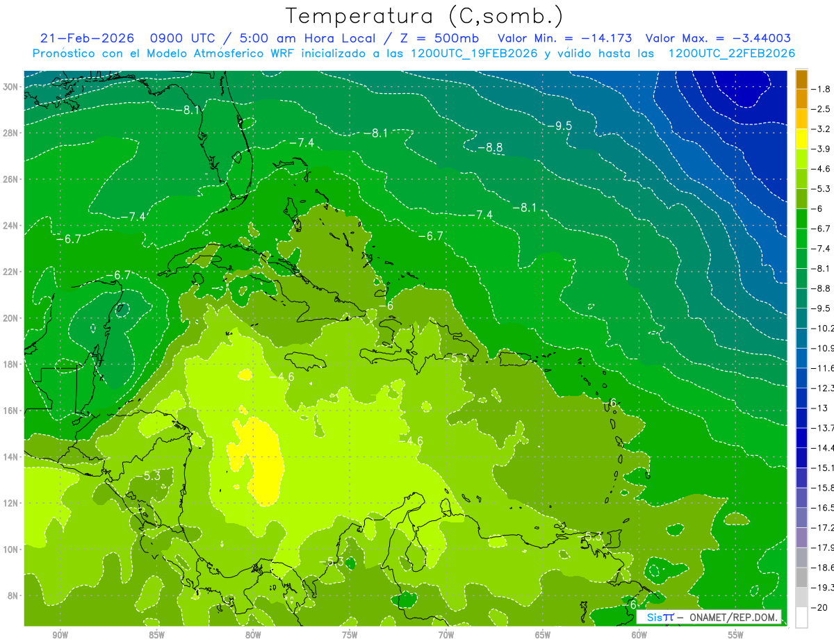Select the "1200UTC_22FEB2026" valid-until time text
This screenshot has height=644, width=834.
tap(731, 53)
